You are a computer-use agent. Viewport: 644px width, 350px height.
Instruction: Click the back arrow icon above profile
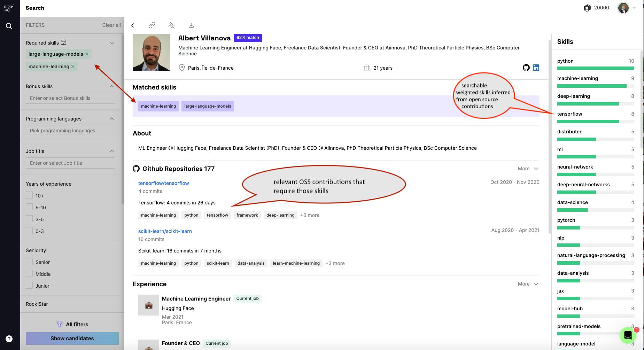tap(133, 25)
